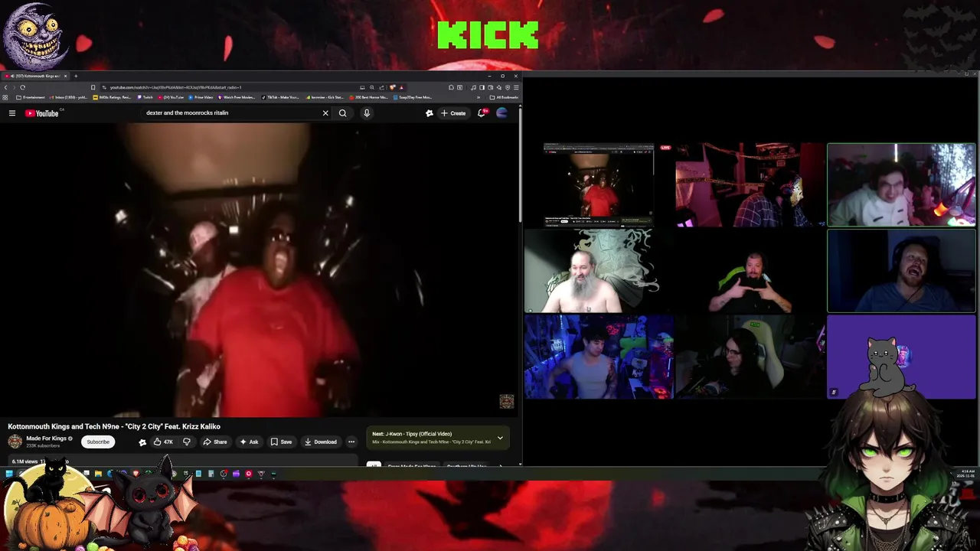Click the join-perks icon beside Subscribe
This screenshot has width=980, height=551.
(142, 442)
